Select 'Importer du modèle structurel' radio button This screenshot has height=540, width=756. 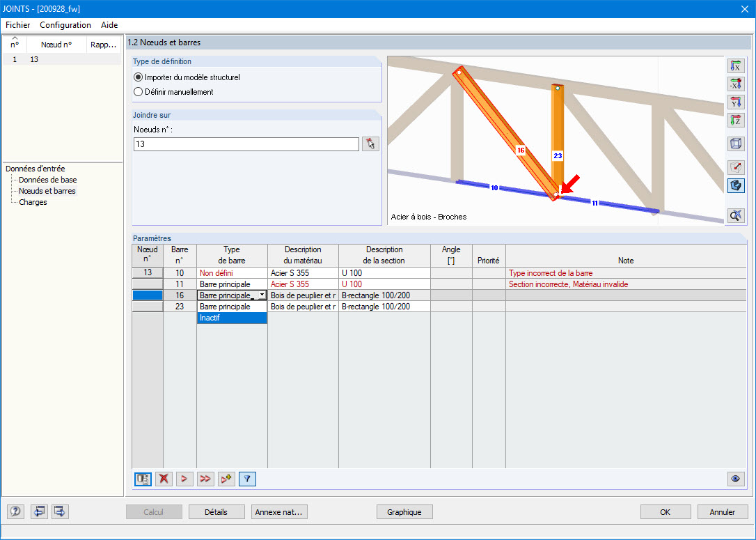pos(138,77)
